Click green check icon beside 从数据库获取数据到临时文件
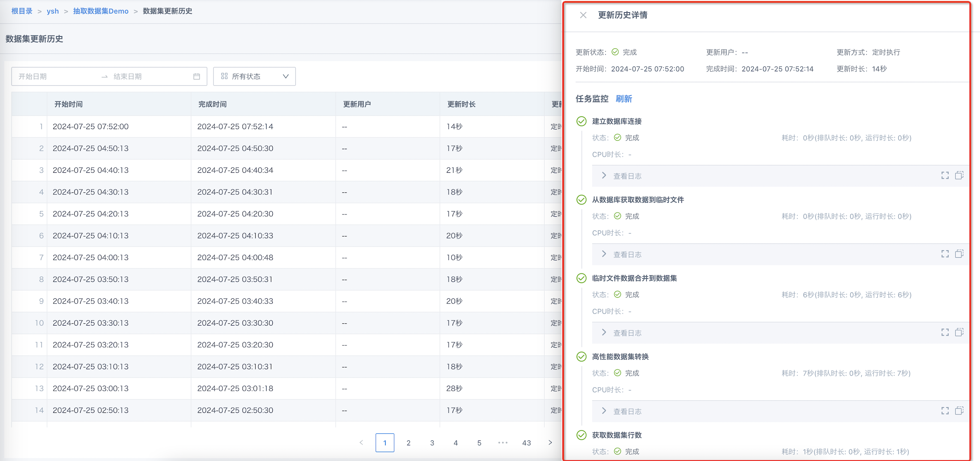This screenshot has height=461, width=980. click(x=581, y=200)
